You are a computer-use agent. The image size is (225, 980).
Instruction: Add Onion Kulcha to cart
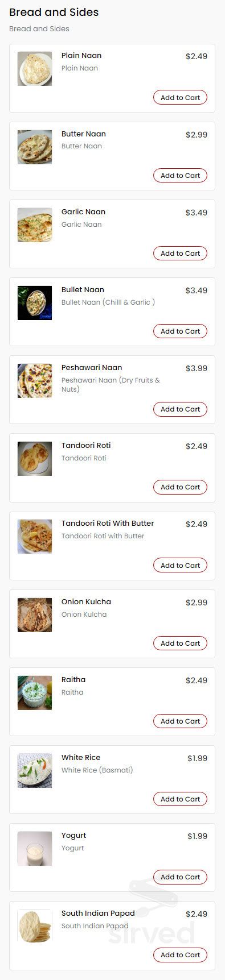pos(180,643)
